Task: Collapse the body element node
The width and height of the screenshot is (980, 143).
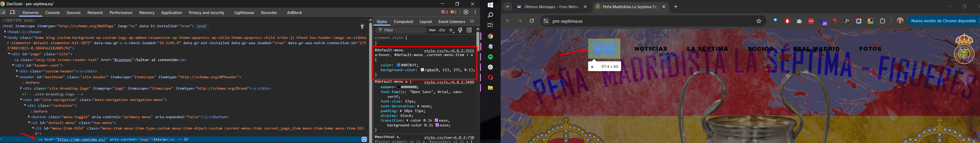Action: (x=5, y=38)
